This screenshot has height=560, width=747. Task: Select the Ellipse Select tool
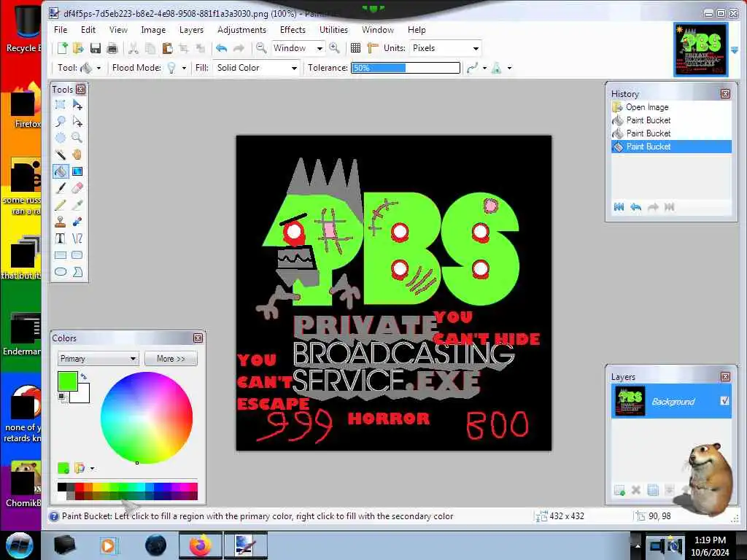tap(61, 138)
